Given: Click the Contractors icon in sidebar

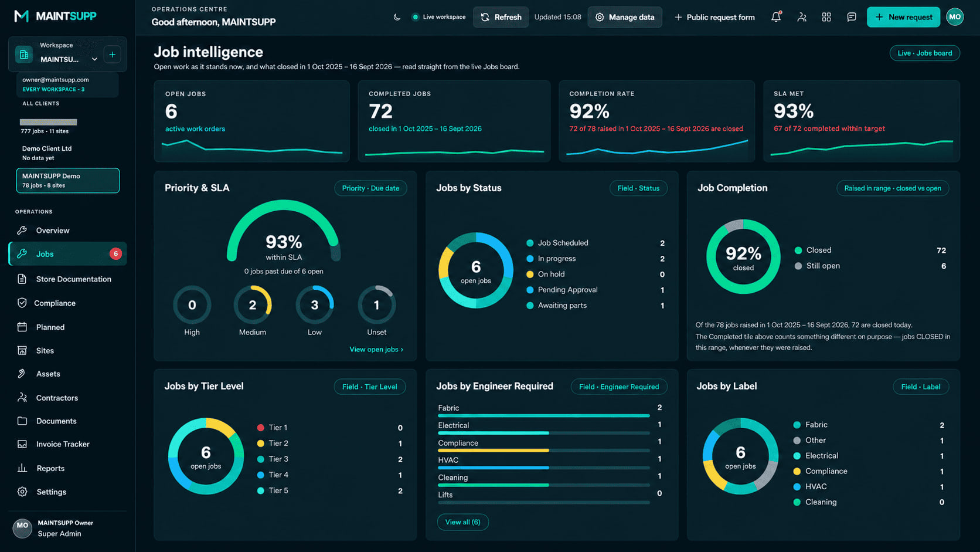Looking at the screenshot, I should coord(22,398).
